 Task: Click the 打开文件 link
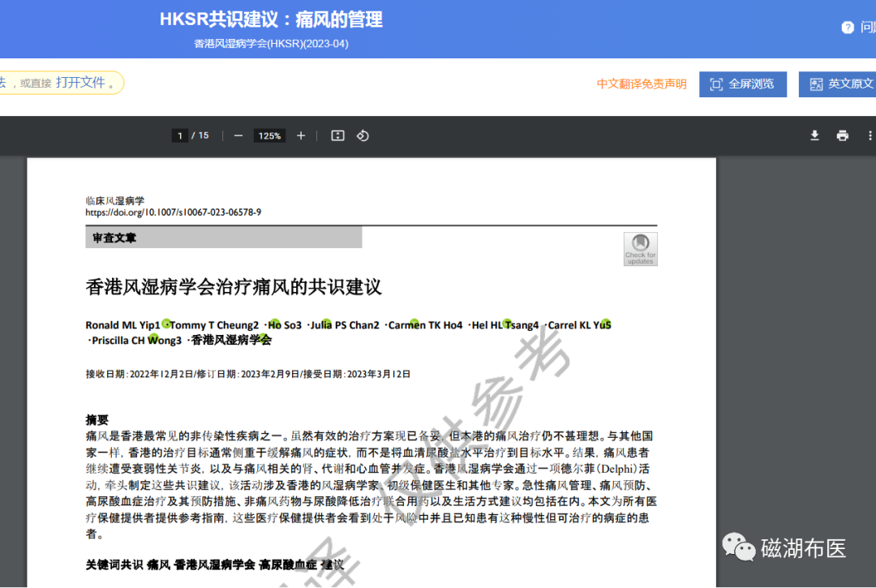81,83
